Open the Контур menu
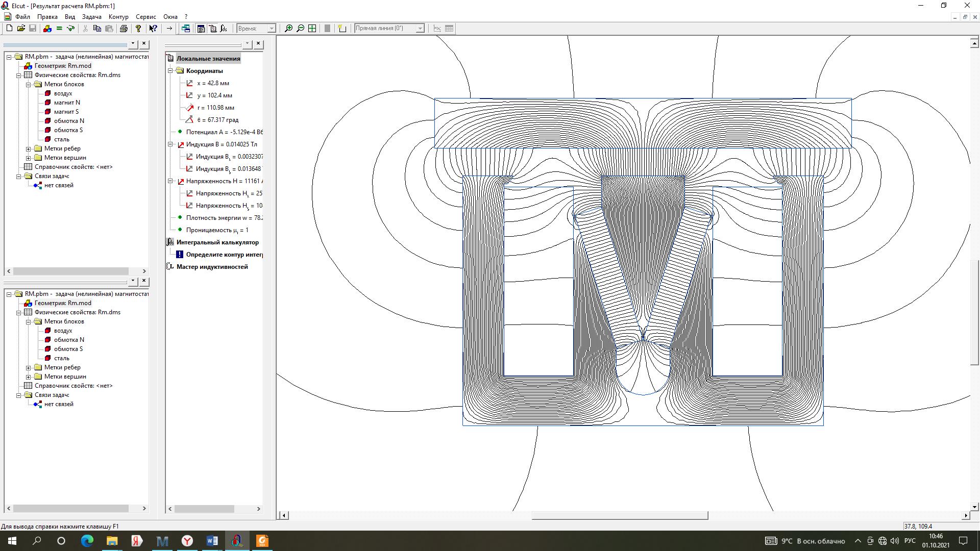Screen dimensions: 980x551 click(x=118, y=17)
